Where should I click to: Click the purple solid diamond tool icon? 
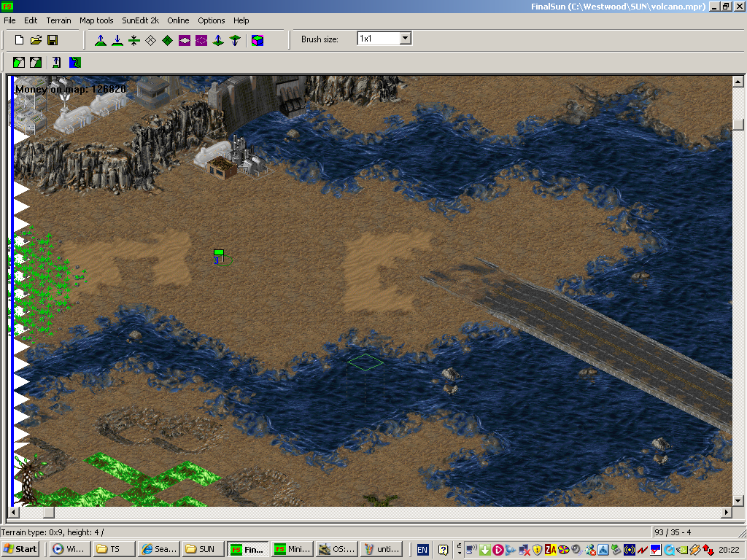click(185, 41)
